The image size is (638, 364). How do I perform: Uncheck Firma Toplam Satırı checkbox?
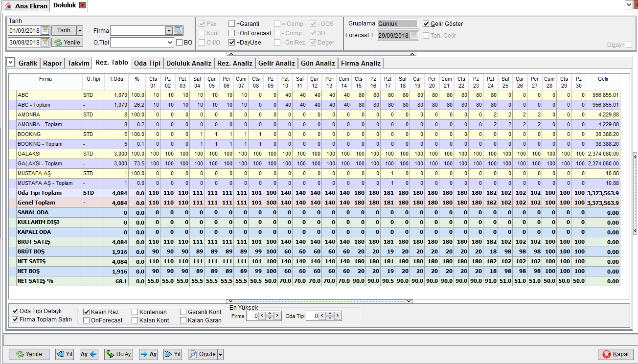pyautogui.click(x=15, y=319)
